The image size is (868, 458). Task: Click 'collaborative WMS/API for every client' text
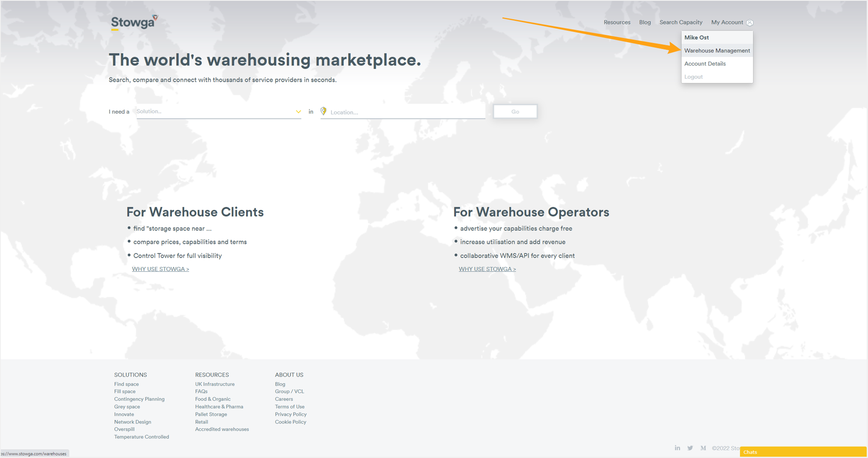coord(517,256)
